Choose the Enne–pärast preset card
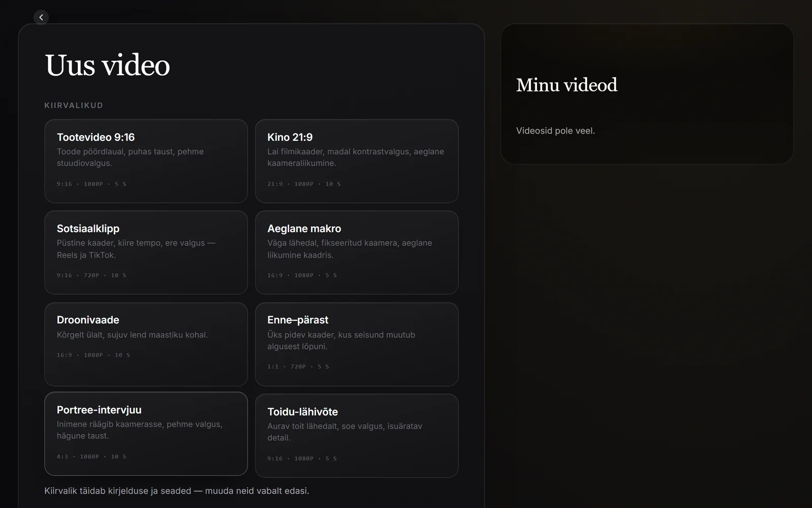Screen dimensions: 812x508 click(x=357, y=344)
